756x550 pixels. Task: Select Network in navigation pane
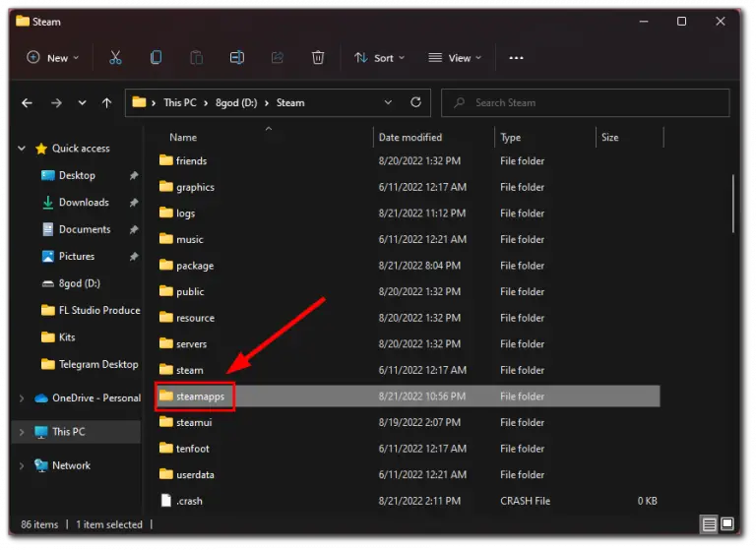point(63,465)
